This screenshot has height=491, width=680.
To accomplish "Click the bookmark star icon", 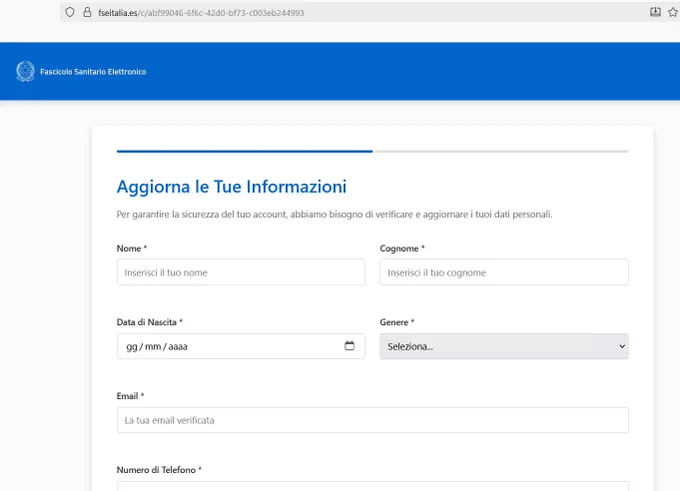I will point(673,12).
